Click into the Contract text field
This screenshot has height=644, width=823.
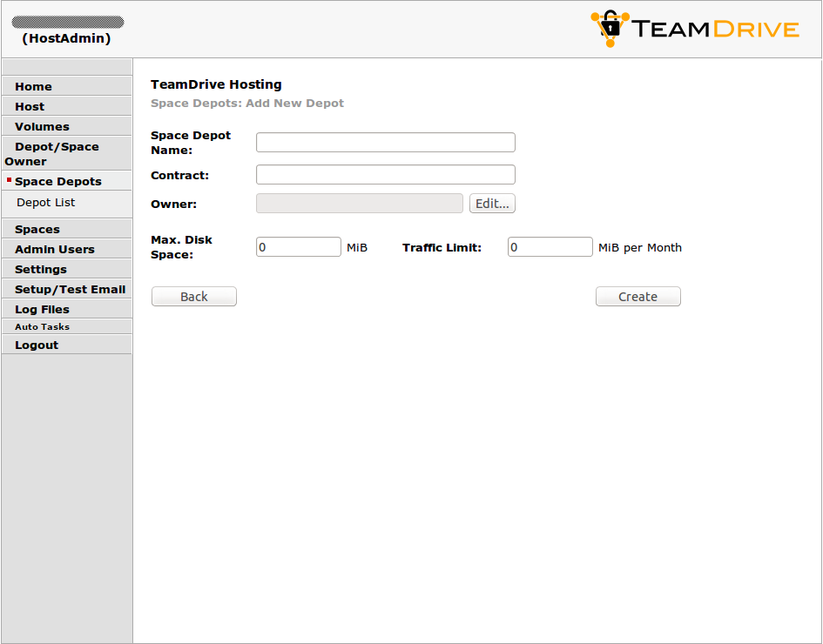point(385,175)
